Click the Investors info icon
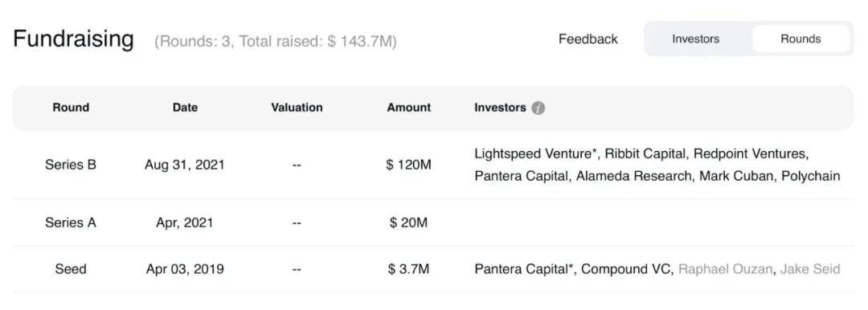This screenshot has width=868, height=310. click(538, 108)
